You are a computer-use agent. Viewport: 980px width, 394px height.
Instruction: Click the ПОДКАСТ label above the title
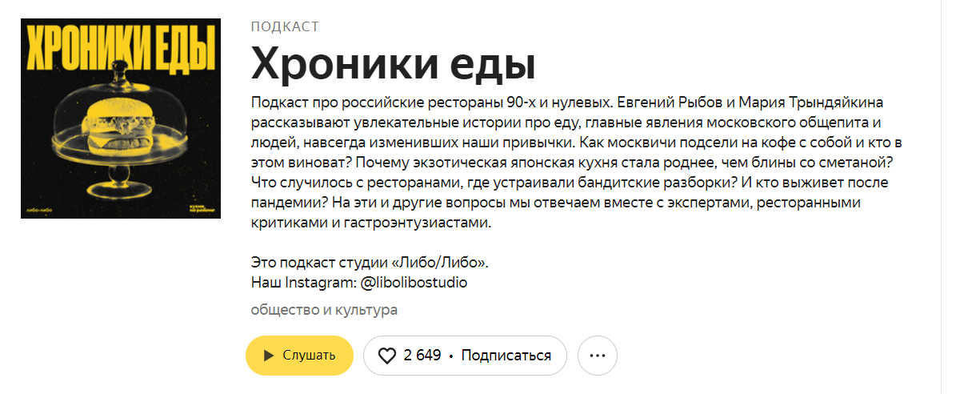(285, 26)
